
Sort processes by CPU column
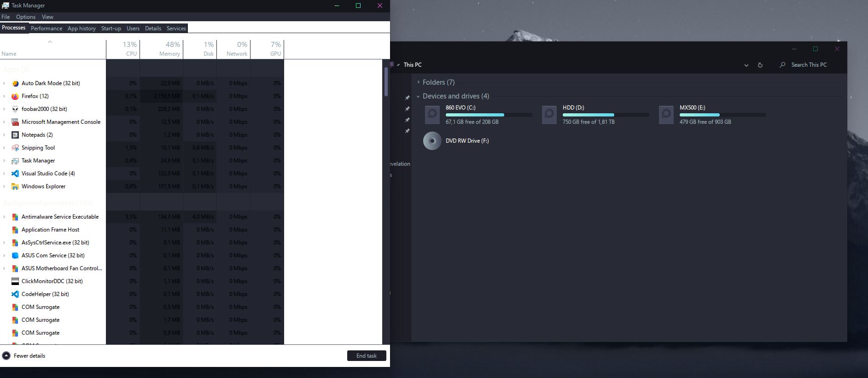[123, 49]
